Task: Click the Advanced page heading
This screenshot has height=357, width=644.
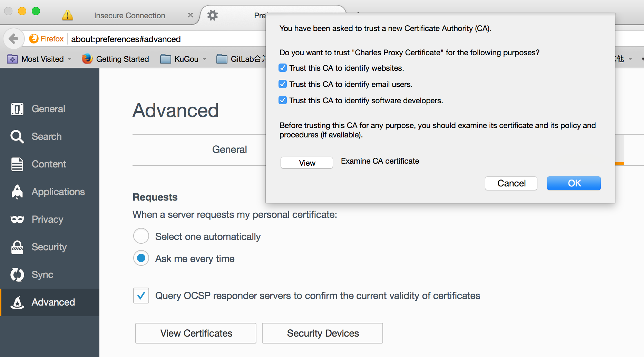Action: click(176, 110)
